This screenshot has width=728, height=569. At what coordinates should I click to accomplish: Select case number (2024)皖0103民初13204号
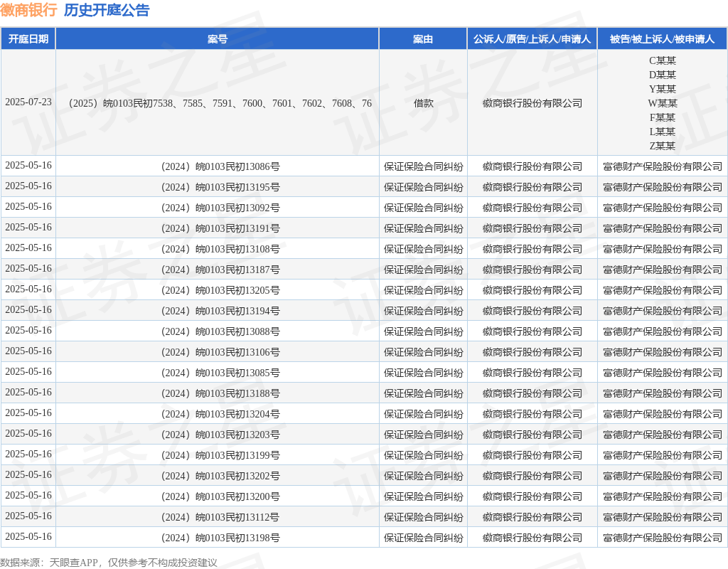tap(220, 415)
